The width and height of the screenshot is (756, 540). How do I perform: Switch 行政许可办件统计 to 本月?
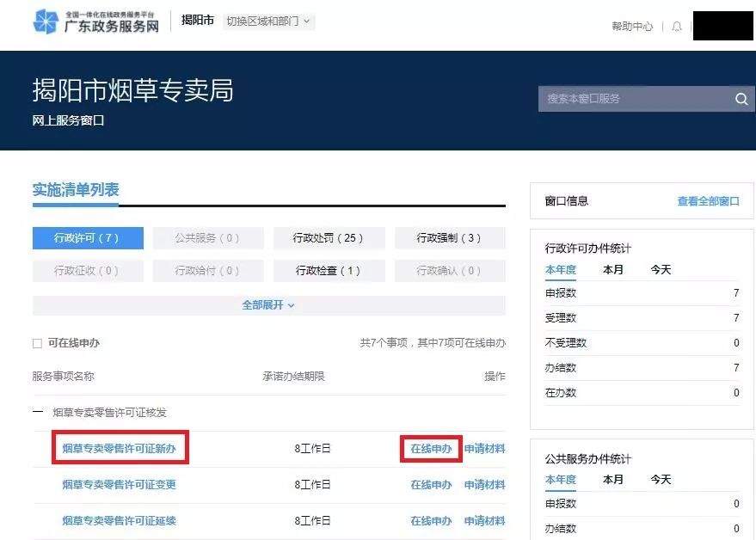pyautogui.click(x=613, y=269)
